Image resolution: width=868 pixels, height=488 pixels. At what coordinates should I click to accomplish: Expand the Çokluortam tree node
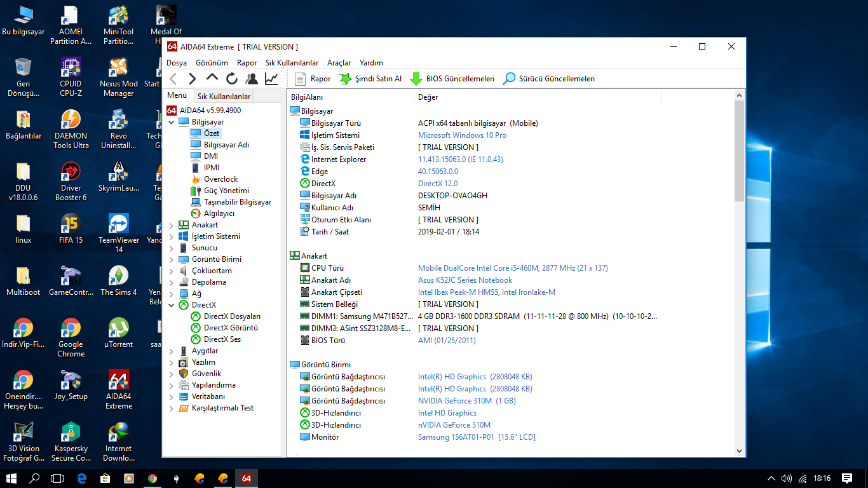[x=171, y=271]
